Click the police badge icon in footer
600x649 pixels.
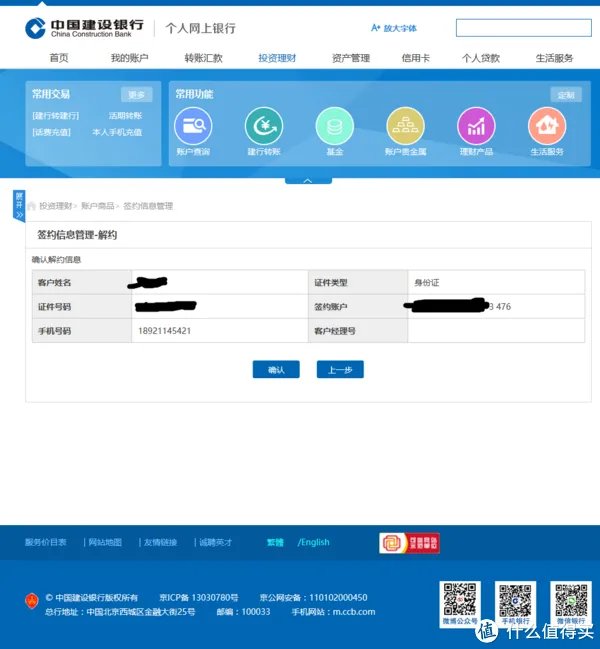click(x=32, y=601)
